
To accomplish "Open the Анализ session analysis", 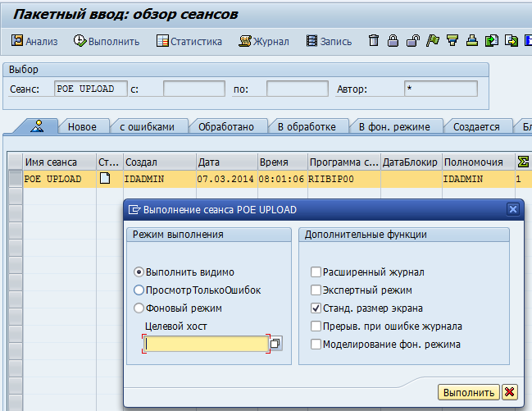I will tap(34, 41).
